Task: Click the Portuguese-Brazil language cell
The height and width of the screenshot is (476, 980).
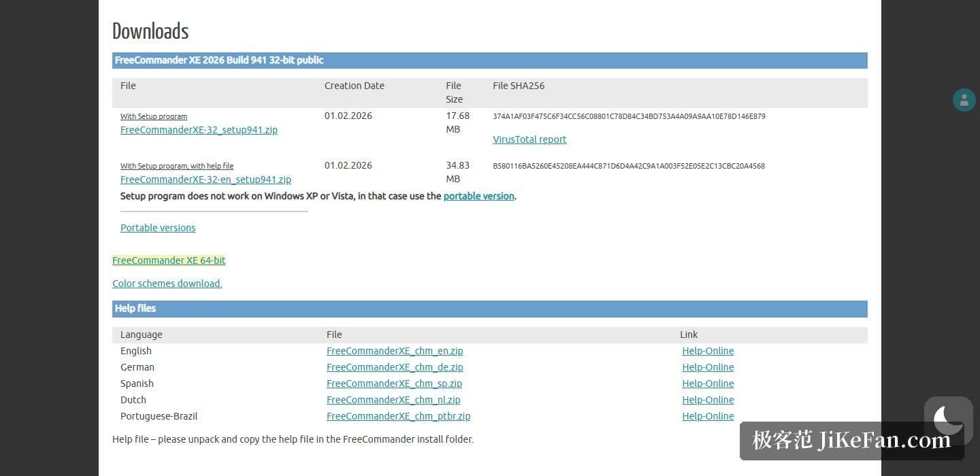Action: coord(159,416)
